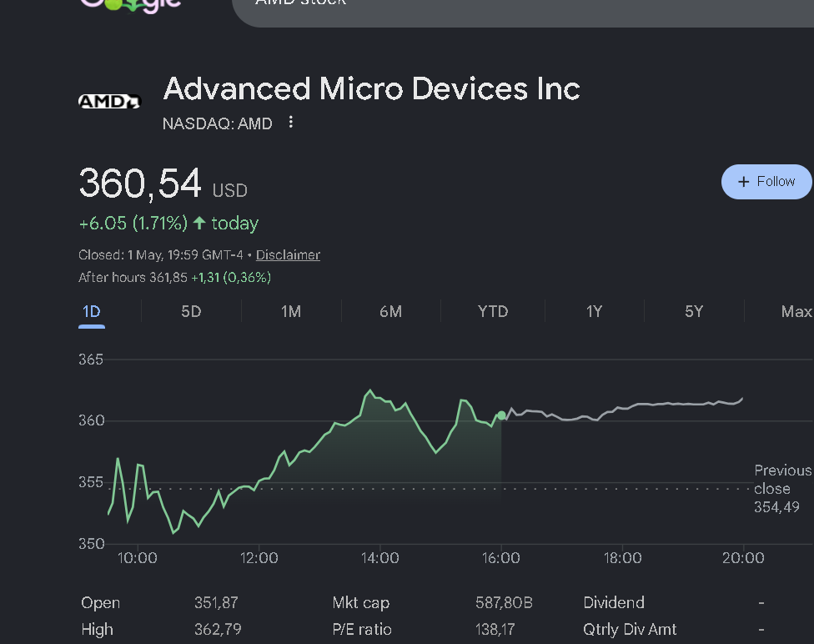
Task: Click the 350 price axis label
Action: (x=92, y=544)
